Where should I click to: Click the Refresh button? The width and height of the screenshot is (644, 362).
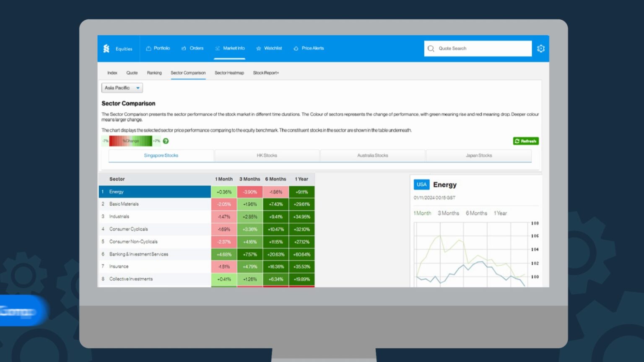tap(526, 141)
